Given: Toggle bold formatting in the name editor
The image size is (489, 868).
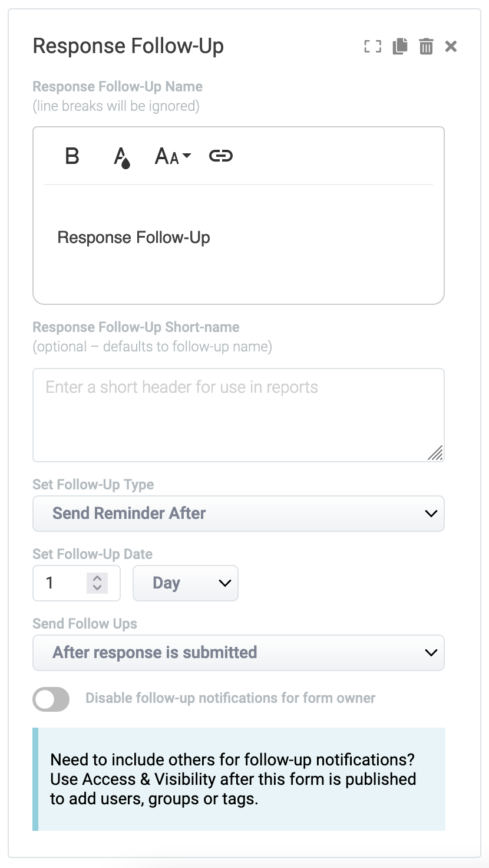Looking at the screenshot, I should [x=72, y=156].
